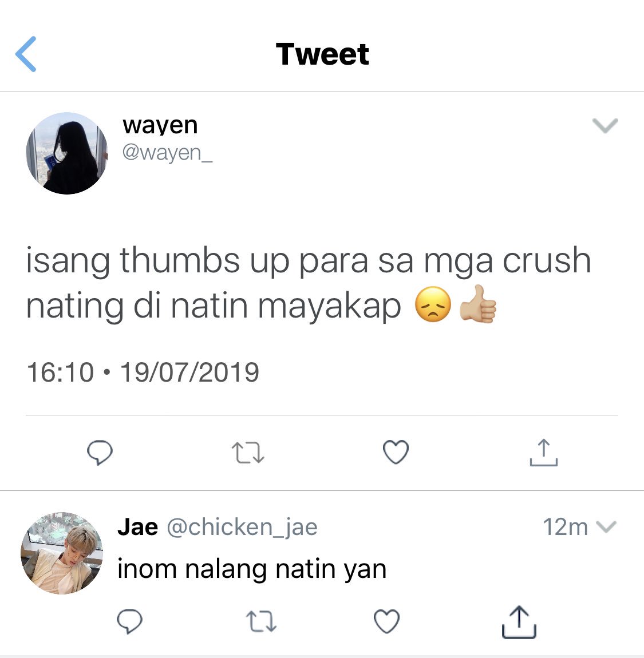Retweet wayen's thumbs up tweet

click(x=248, y=453)
